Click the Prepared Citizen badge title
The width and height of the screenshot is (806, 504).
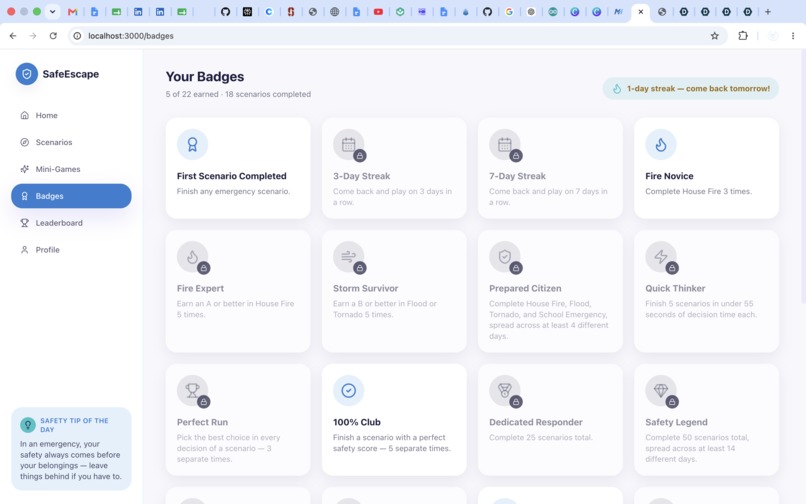pyautogui.click(x=525, y=289)
